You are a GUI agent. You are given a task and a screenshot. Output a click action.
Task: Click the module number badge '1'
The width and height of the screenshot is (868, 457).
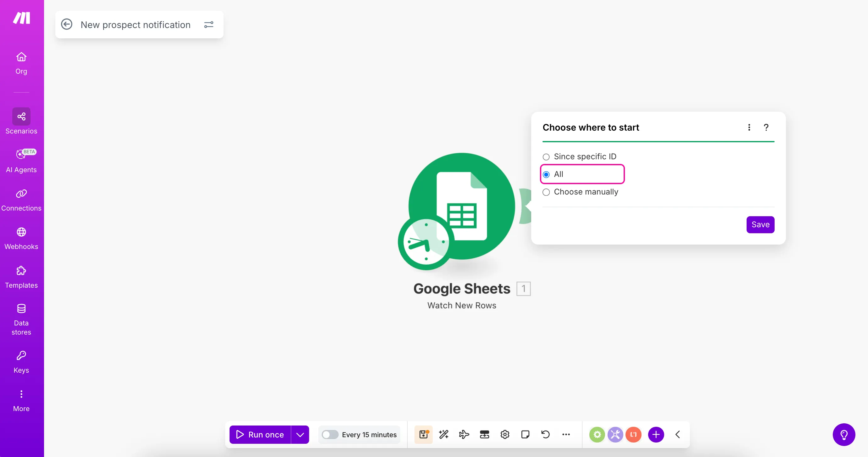coord(524,289)
